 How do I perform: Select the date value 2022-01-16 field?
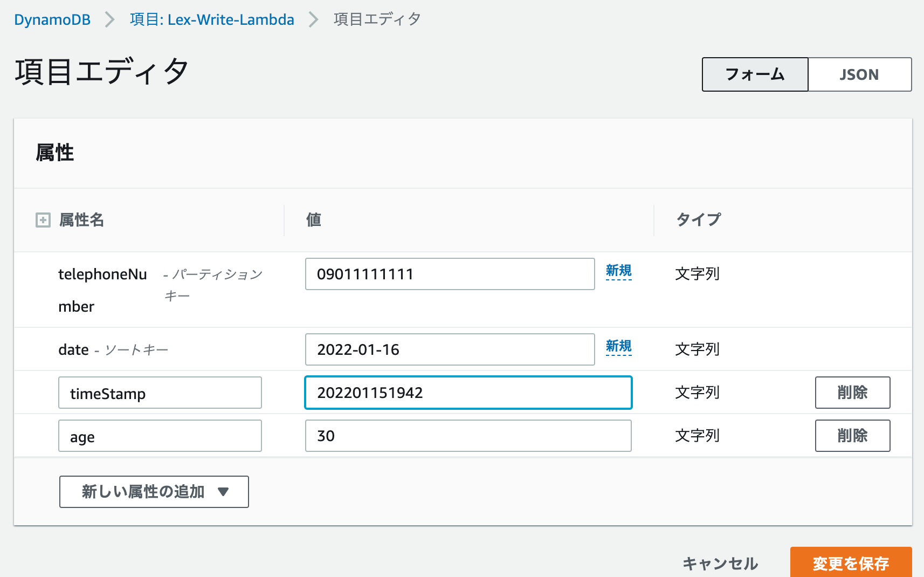coord(450,349)
